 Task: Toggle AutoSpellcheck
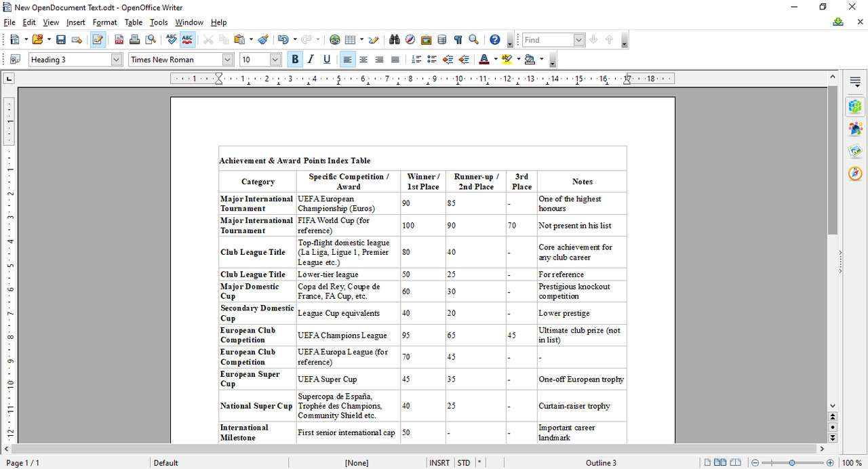pyautogui.click(x=187, y=40)
